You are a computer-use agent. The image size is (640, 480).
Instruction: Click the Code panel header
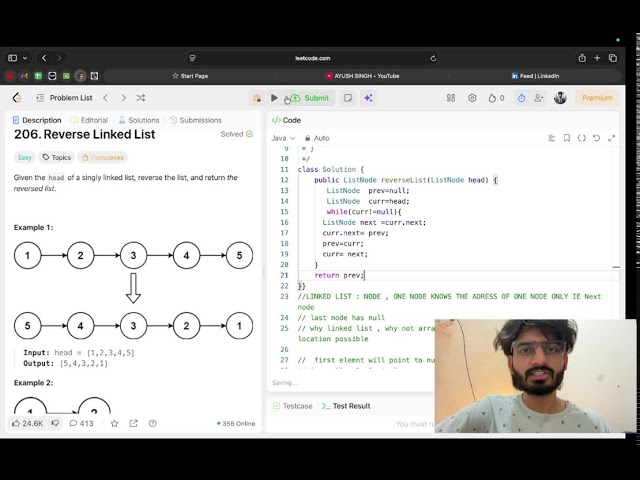coord(287,120)
